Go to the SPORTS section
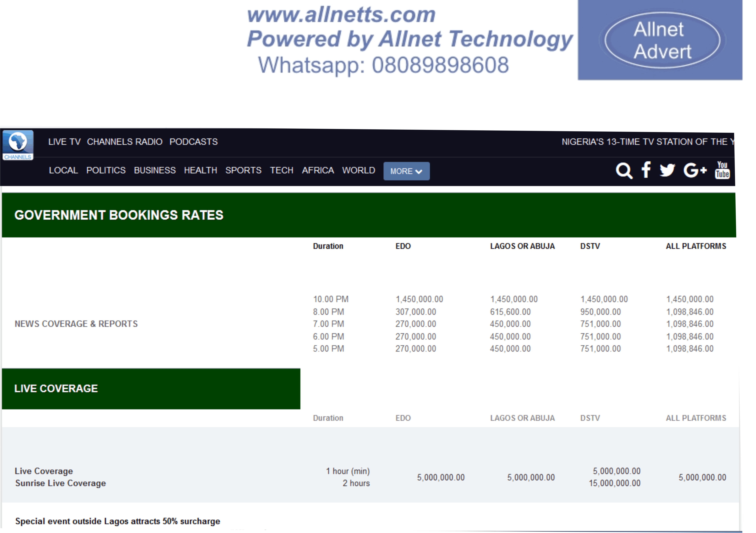The width and height of the screenshot is (756, 533). pyautogui.click(x=243, y=170)
